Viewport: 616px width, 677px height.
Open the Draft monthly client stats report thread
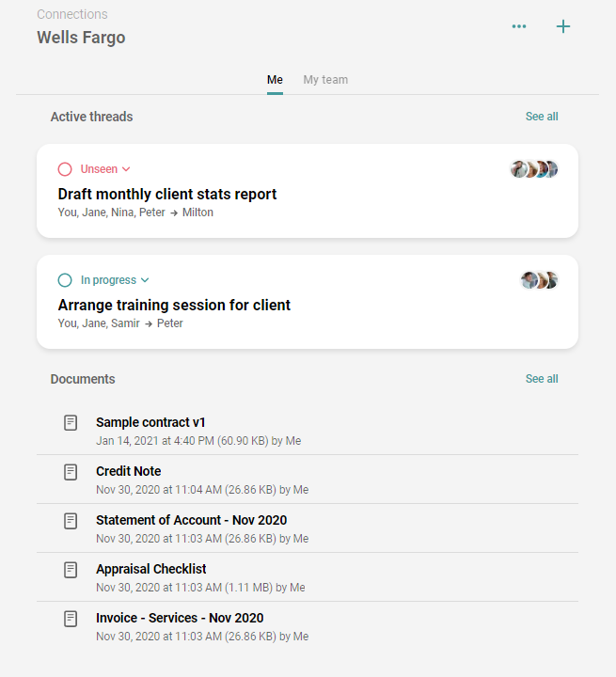pyautogui.click(x=308, y=191)
